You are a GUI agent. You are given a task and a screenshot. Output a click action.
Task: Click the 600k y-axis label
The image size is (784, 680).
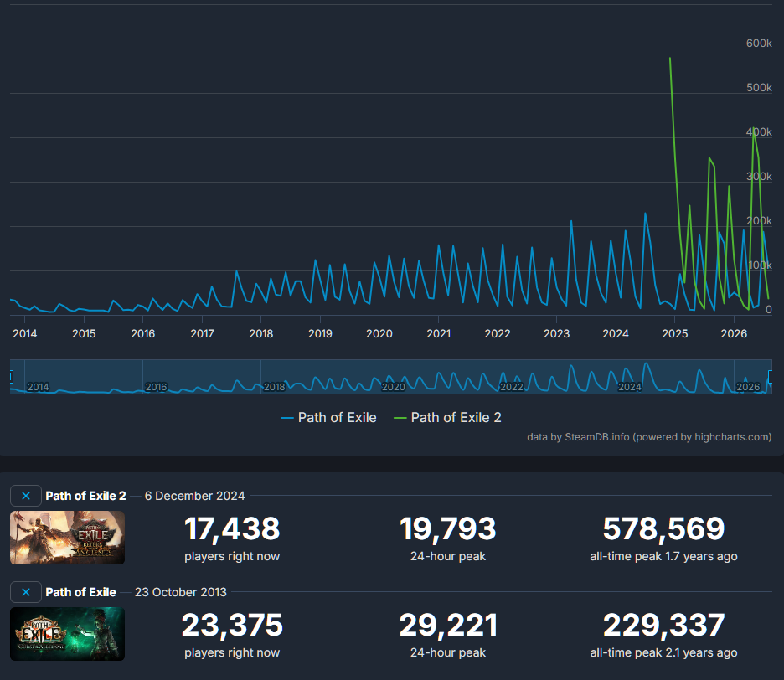click(759, 44)
